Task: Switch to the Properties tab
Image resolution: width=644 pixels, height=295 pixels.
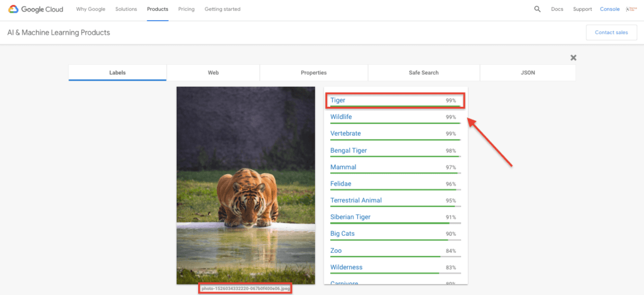Action: point(313,73)
